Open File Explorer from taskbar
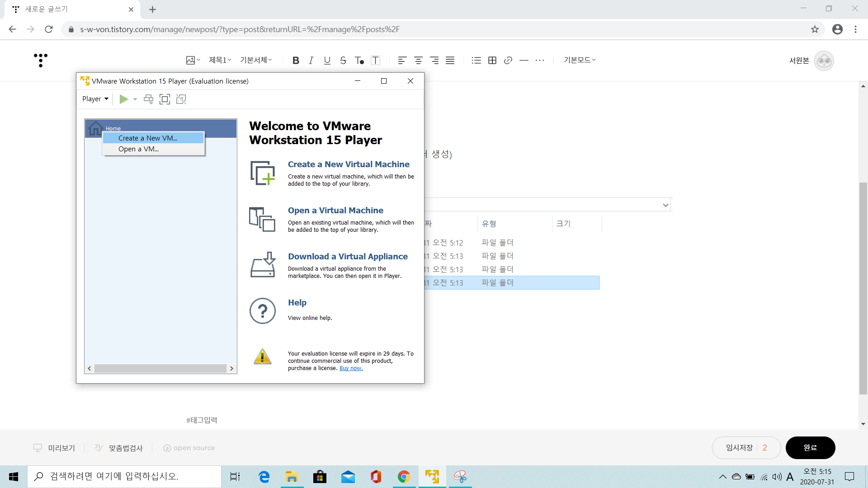 click(x=292, y=477)
